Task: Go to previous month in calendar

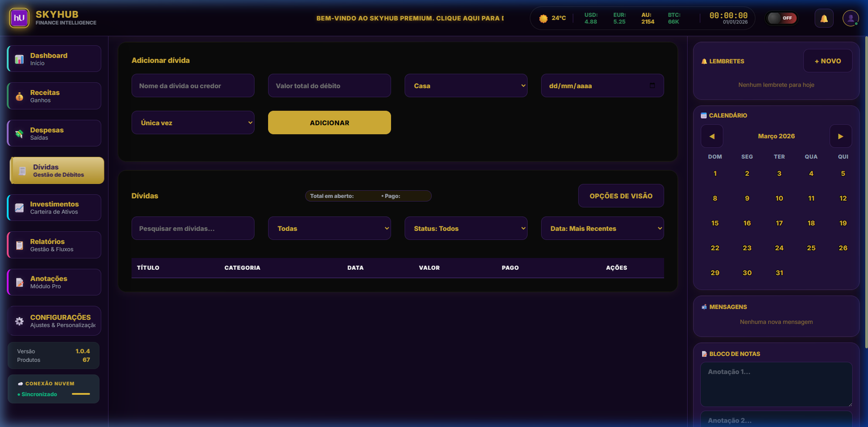Action: pyautogui.click(x=712, y=137)
